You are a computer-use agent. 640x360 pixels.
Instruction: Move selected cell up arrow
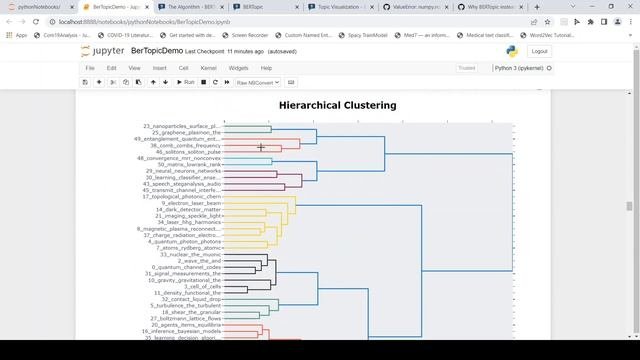[153, 82]
